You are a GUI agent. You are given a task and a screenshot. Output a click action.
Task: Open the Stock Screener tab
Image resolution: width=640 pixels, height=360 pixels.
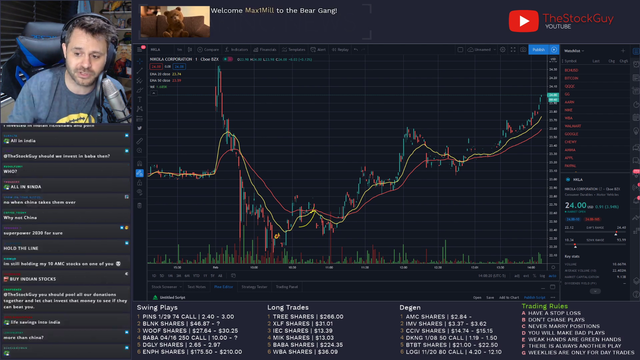tap(164, 287)
